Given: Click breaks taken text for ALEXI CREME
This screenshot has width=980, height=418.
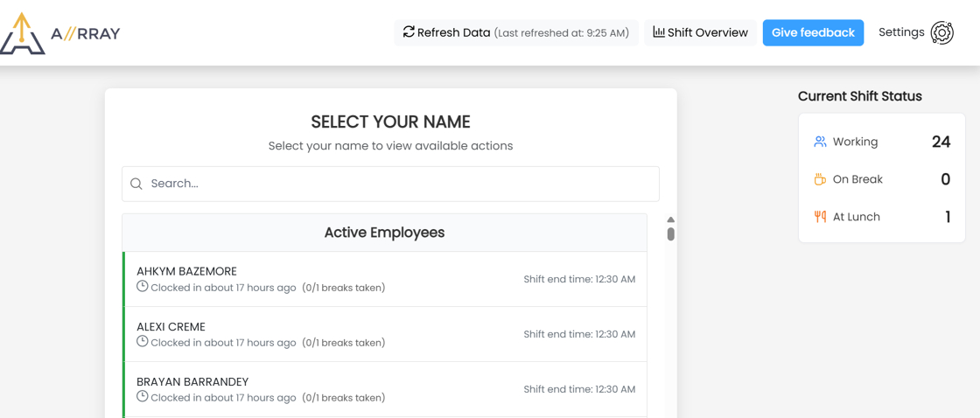Looking at the screenshot, I should [344, 343].
